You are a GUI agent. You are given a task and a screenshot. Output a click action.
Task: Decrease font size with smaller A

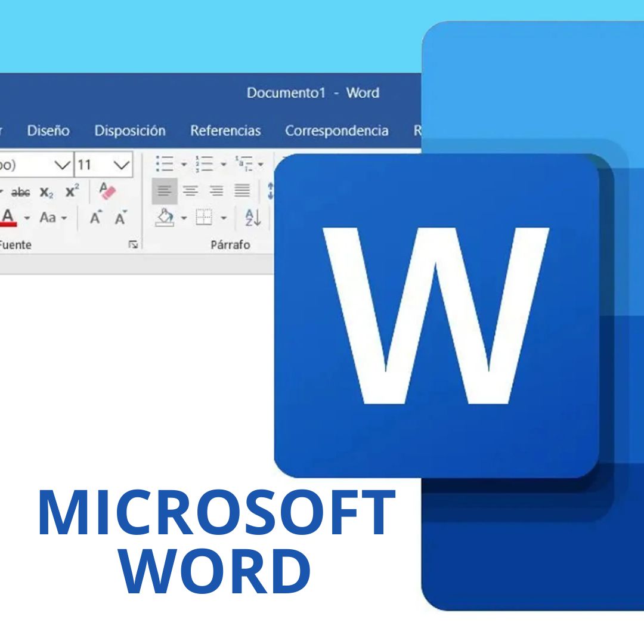point(120,217)
